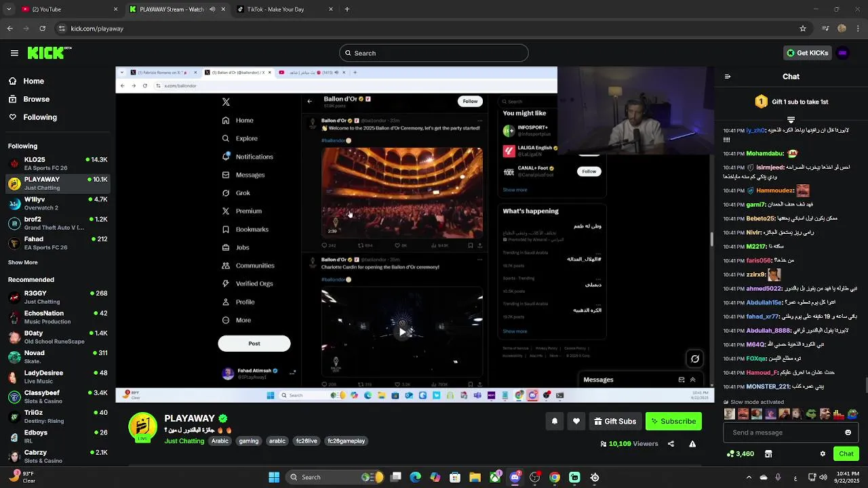Open File Explorer from the taskbar
Viewport: 868px width, 488px height.
(475, 477)
